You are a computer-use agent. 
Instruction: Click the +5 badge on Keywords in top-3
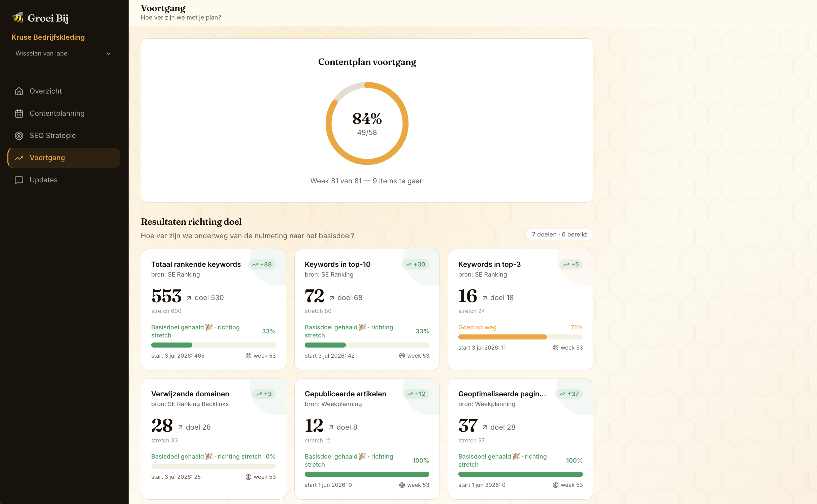point(571,264)
